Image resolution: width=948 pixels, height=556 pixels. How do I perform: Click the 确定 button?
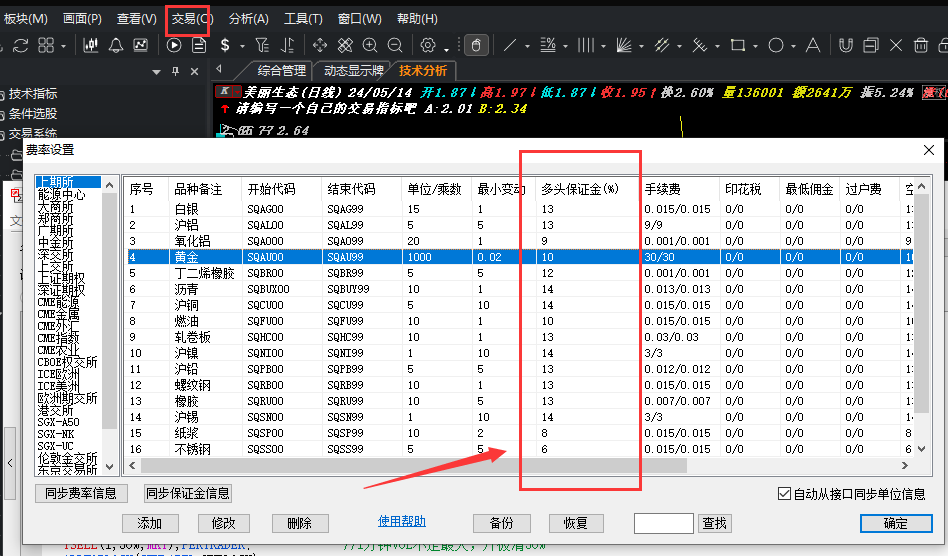[x=896, y=523]
